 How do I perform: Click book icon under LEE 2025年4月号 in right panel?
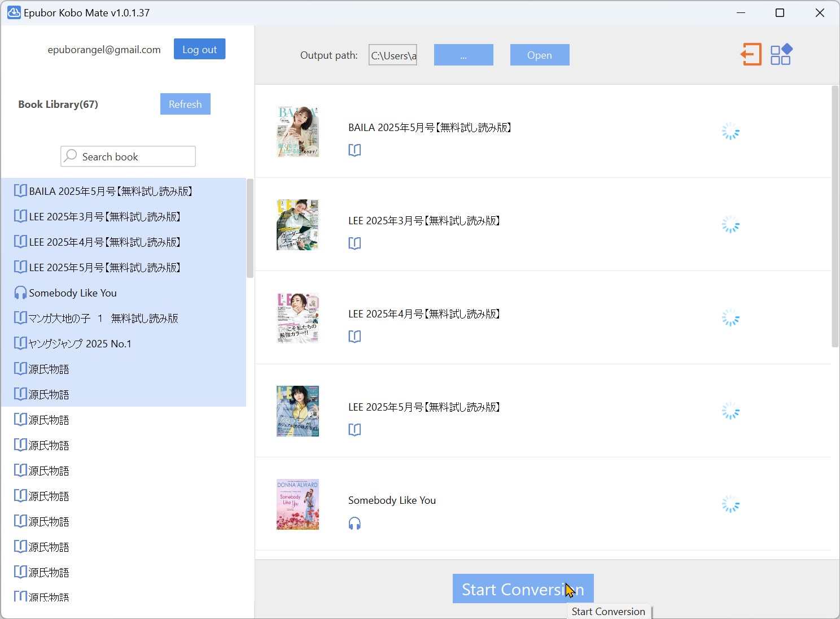[355, 337]
